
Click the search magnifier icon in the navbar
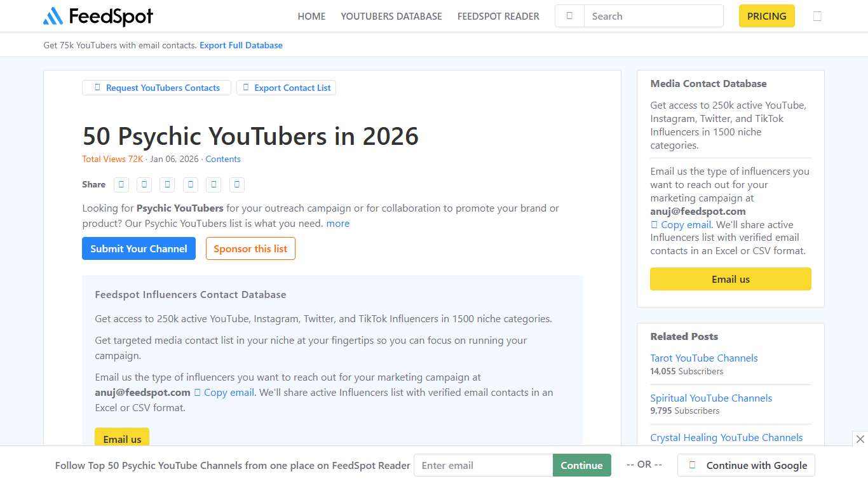point(569,16)
